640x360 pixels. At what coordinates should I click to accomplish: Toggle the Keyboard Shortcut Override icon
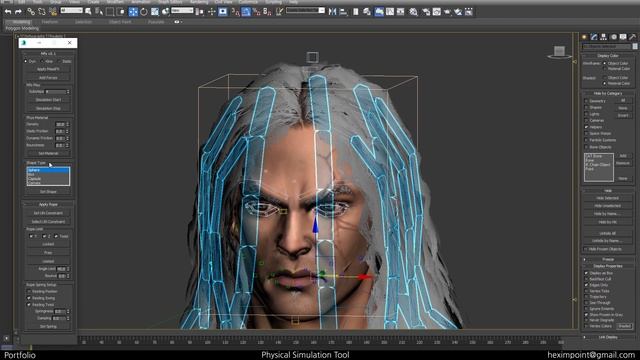[x=222, y=12]
